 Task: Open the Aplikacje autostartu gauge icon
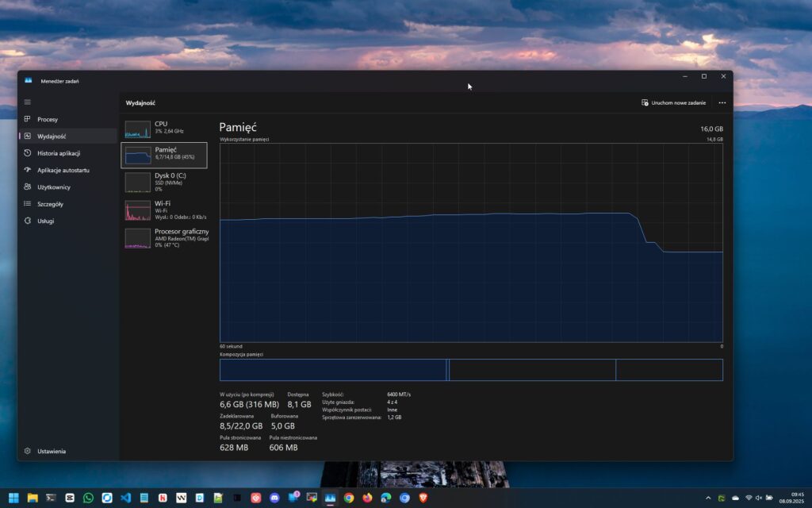[28, 170]
